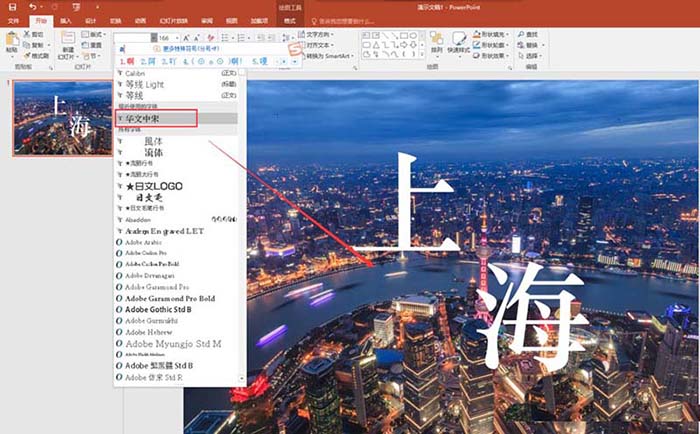Switch to the Animations ribbon tab
Image resolution: width=700 pixels, height=434 pixels.
[140, 21]
